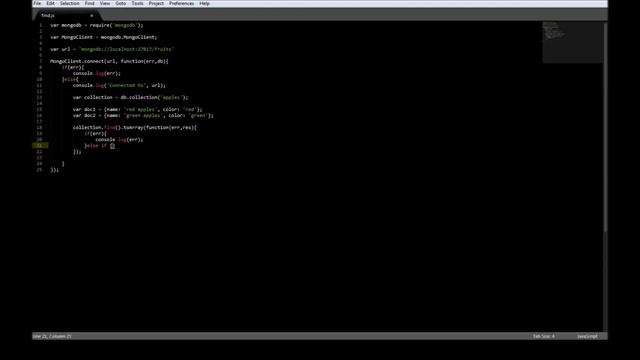This screenshot has height=360, width=640.
Task: Open the Find menu
Action: click(x=89, y=3)
